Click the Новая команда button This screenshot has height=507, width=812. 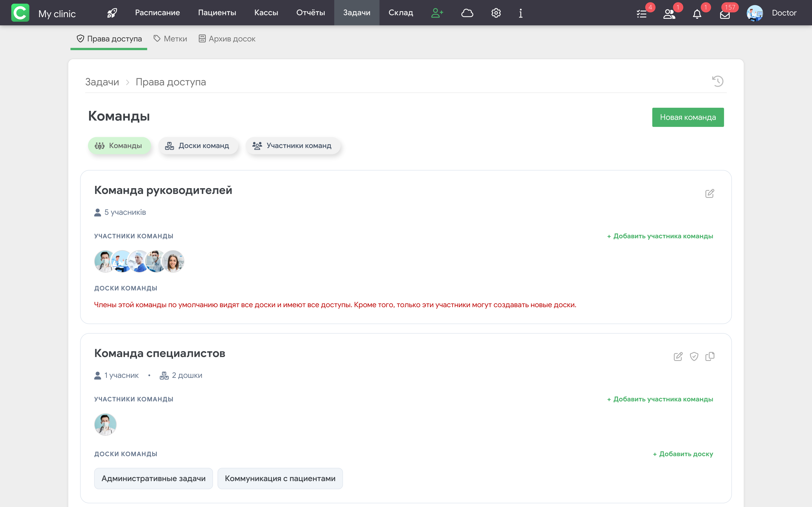tap(688, 117)
